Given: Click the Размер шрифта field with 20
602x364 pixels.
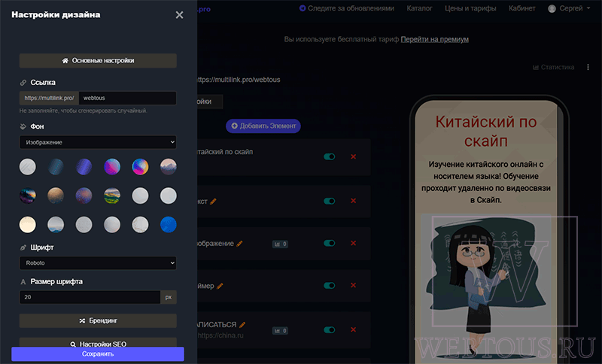Looking at the screenshot, I should pyautogui.click(x=90, y=297).
